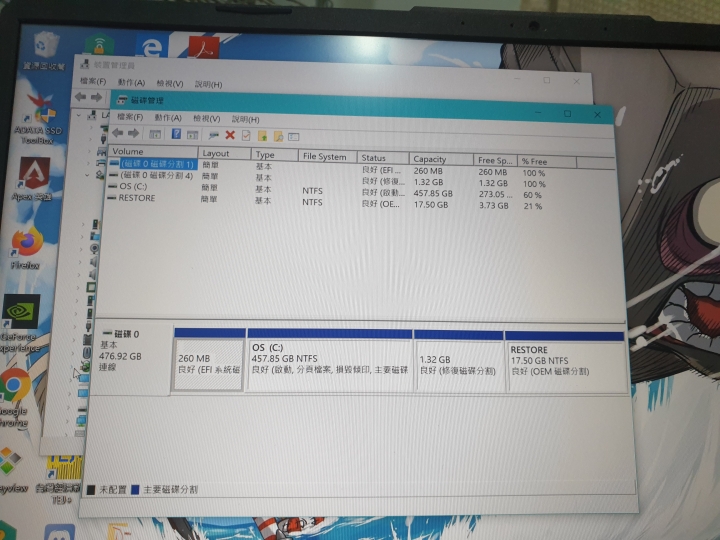This screenshot has width=720, height=540.
Task: Open the Google Chrome desktop icon
Action: (x=15, y=398)
